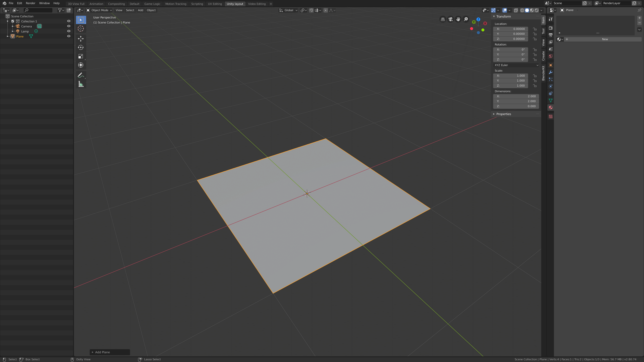Viewport: 644px width, 362px height.
Task: Uncheck the Collection 1 checkbox
Action: [13, 21]
